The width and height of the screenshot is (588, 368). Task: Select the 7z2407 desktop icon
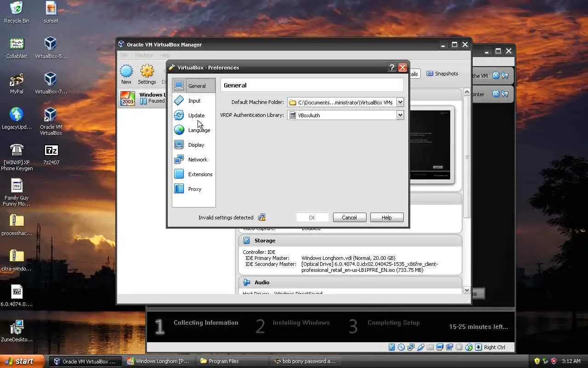(x=51, y=155)
